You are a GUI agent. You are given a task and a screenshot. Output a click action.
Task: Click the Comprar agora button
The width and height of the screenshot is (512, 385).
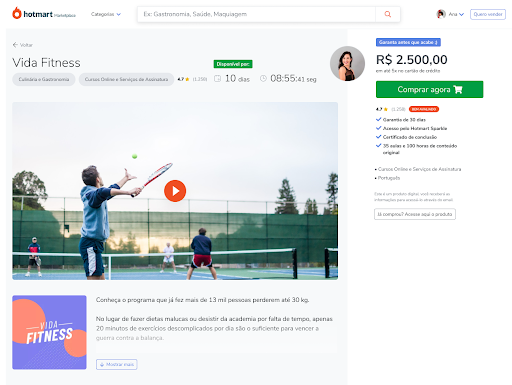(429, 89)
